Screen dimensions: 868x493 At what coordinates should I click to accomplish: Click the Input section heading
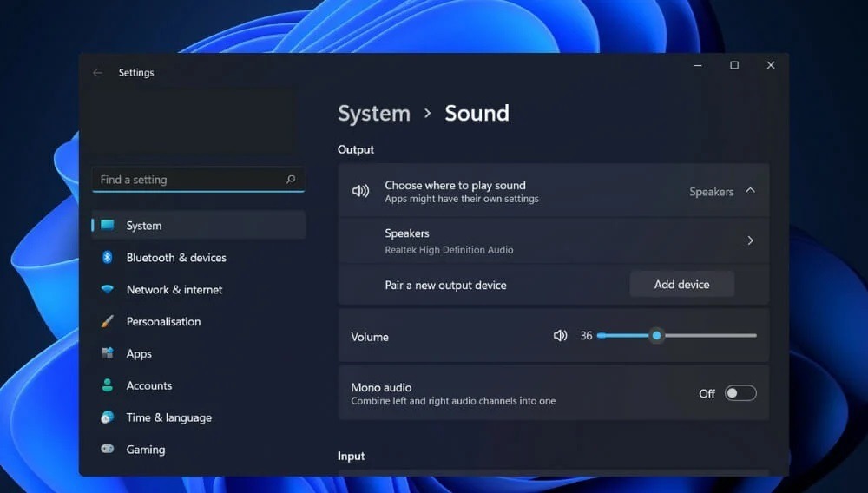pos(351,456)
